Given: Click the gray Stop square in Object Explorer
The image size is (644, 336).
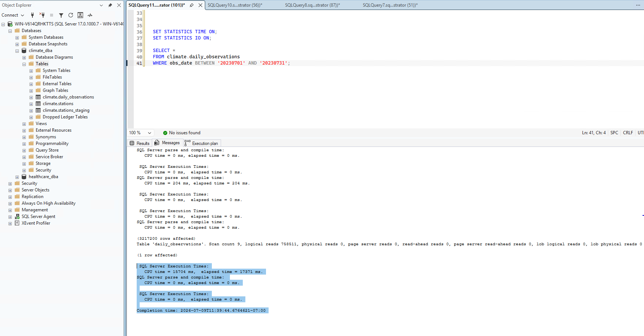Looking at the screenshot, I should [52, 15].
